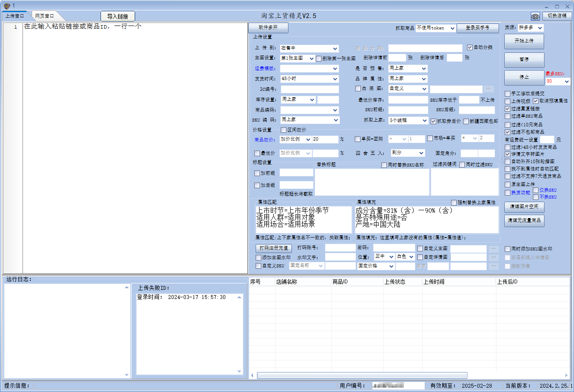Viewport: 574px width, 392px height.
Task: Click the 导入链接 button
Action: [x=118, y=16]
